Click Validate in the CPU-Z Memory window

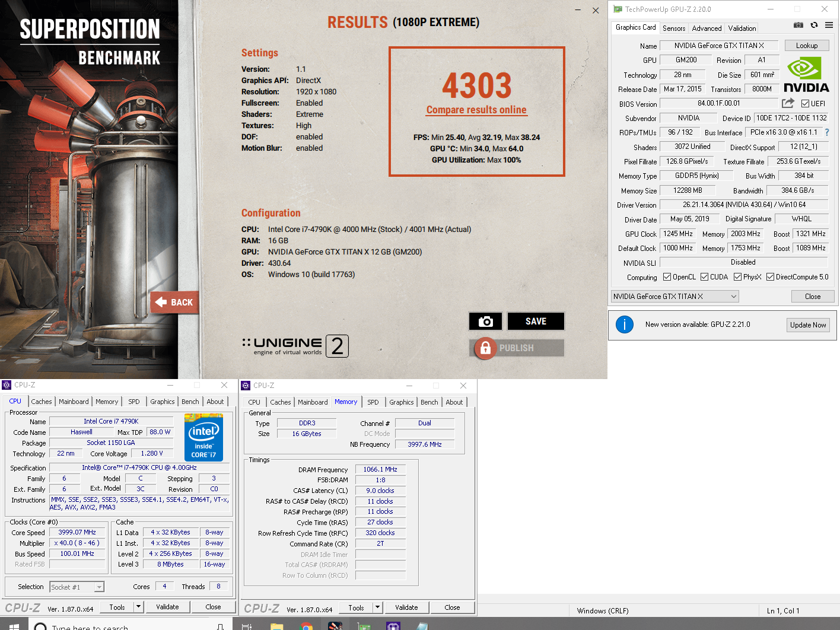[406, 607]
